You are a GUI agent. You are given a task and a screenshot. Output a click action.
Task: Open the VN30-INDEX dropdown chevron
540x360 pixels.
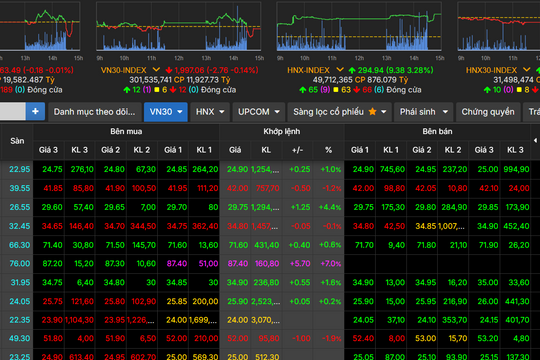point(156,70)
